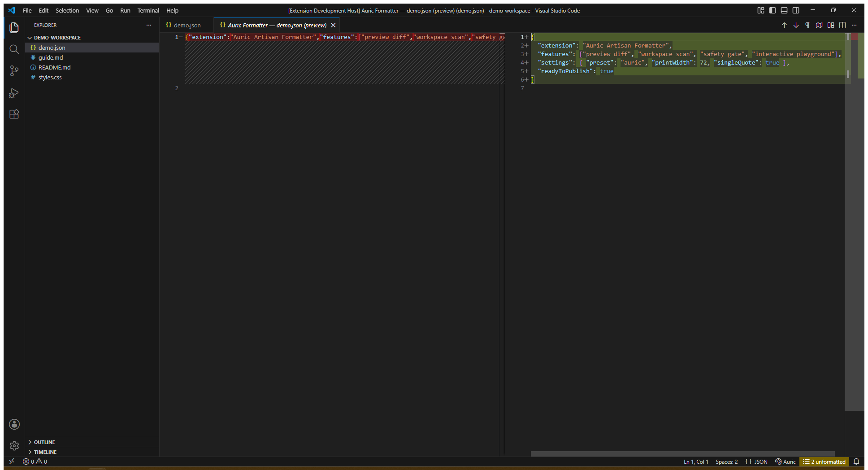Click the 2 unformatted status item
The width and height of the screenshot is (868, 470).
[x=824, y=461]
